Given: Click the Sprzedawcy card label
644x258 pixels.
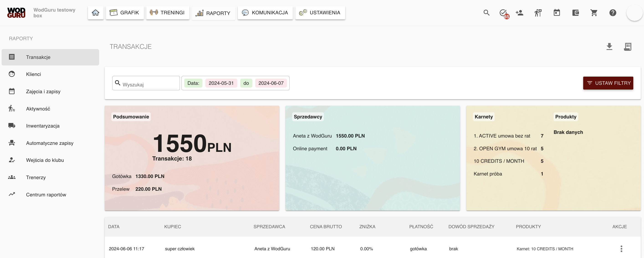Looking at the screenshot, I should 308,117.
